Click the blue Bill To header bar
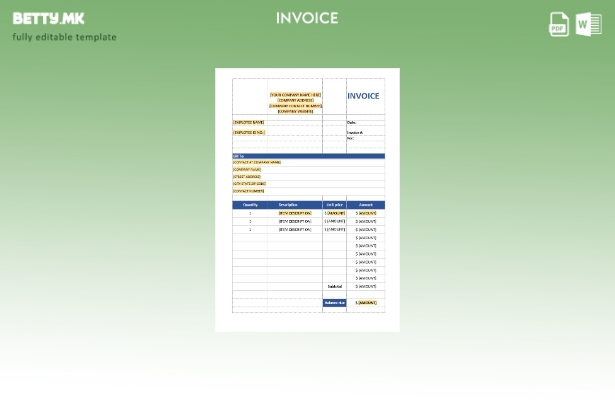615x400 pixels. pyautogui.click(x=308, y=156)
